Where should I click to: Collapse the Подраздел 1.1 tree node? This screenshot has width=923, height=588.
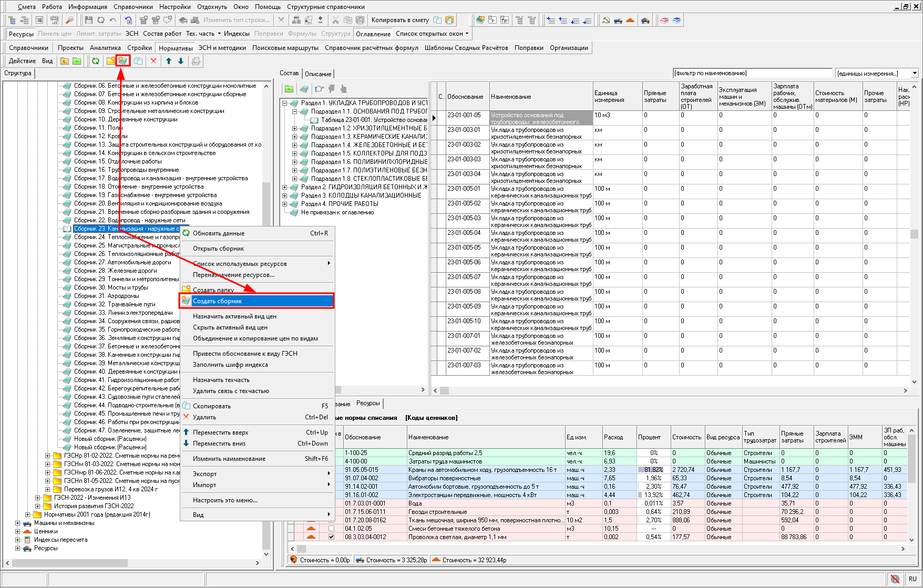coord(295,111)
